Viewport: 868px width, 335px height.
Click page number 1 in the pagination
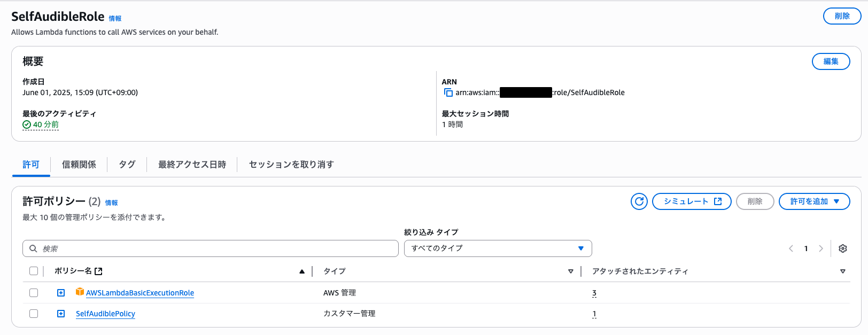[x=806, y=248]
